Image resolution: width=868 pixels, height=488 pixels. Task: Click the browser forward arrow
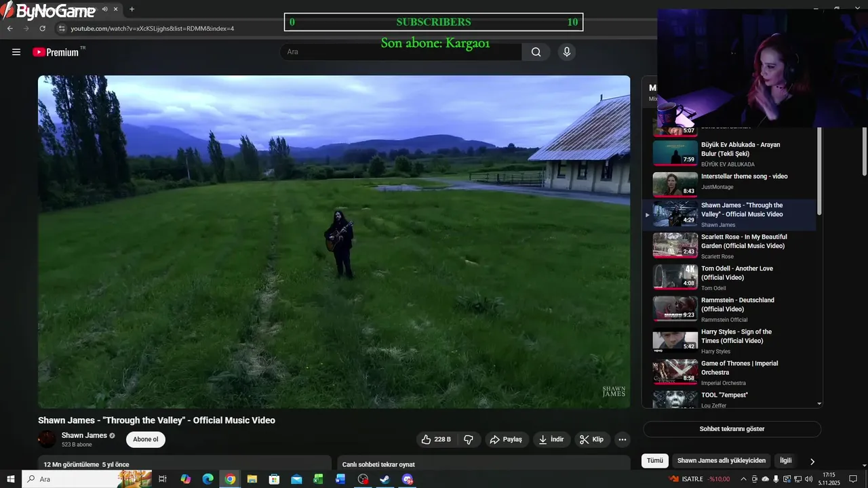point(26,28)
